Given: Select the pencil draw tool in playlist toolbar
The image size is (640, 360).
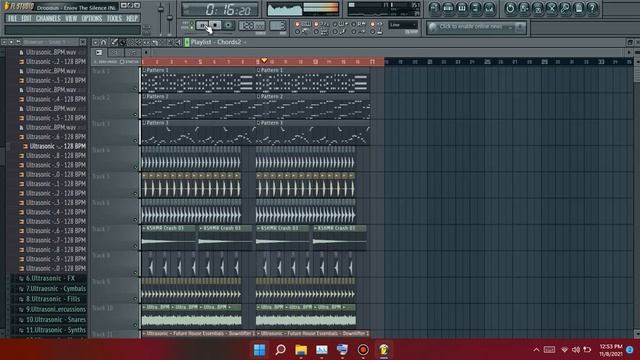Looking at the screenshot, I should (x=114, y=42).
